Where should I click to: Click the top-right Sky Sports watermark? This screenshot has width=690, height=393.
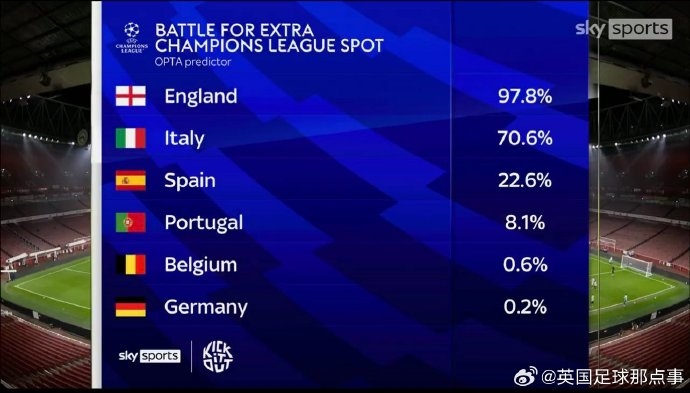coord(624,29)
